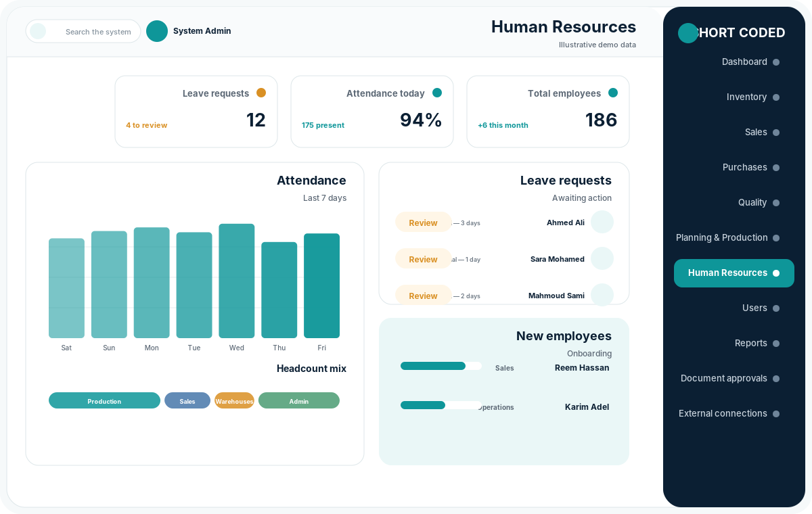The height and width of the screenshot is (514, 812).
Task: Select the Wed attendance bar
Action: point(237,281)
